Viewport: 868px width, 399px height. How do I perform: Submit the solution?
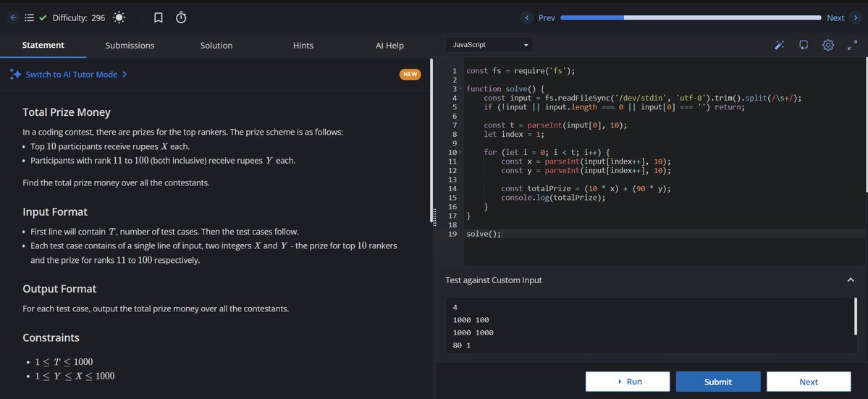718,382
